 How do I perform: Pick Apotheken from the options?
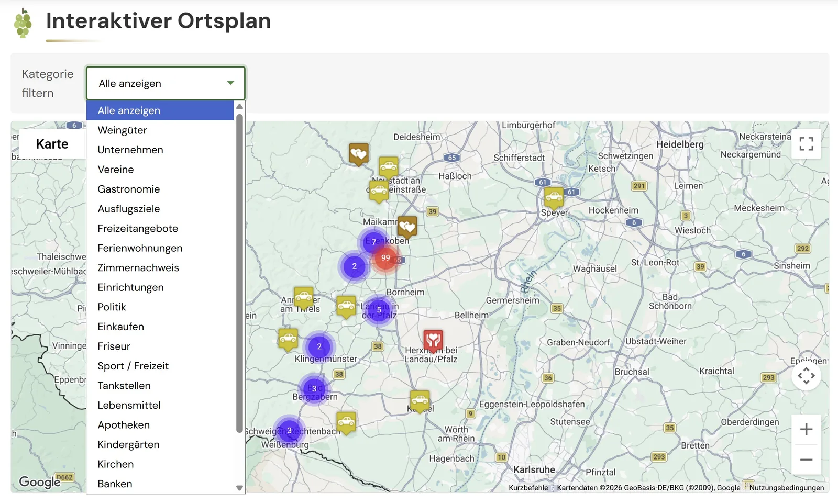coord(160,424)
